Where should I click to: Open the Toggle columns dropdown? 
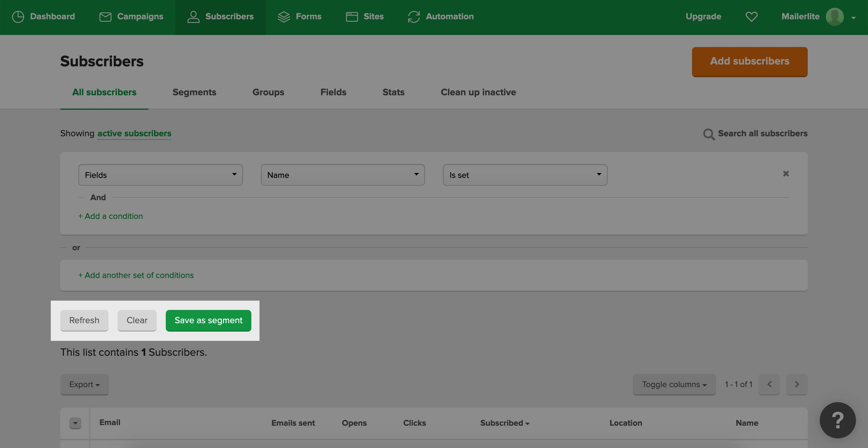click(674, 384)
